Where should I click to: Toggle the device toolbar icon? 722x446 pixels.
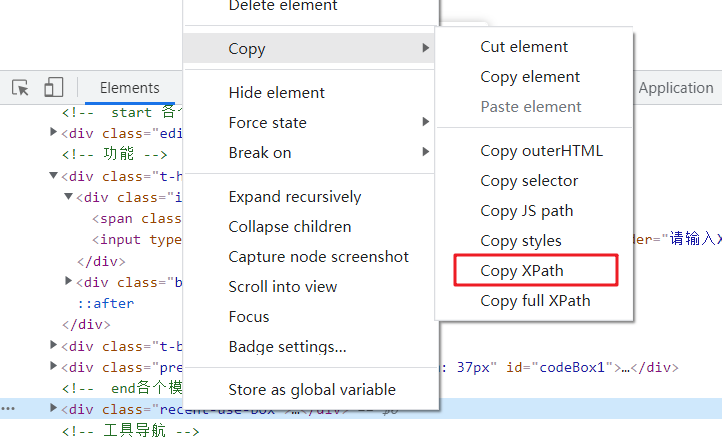pos(53,88)
